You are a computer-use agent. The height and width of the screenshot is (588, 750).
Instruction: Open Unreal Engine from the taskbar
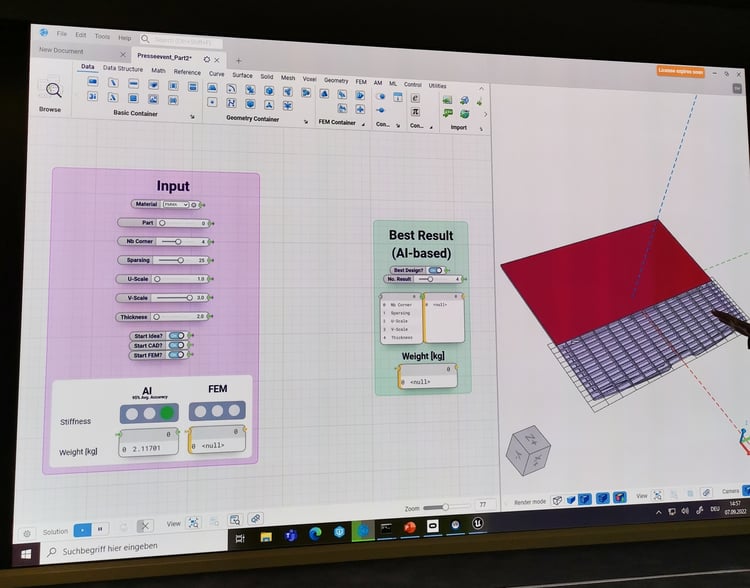tap(478, 523)
